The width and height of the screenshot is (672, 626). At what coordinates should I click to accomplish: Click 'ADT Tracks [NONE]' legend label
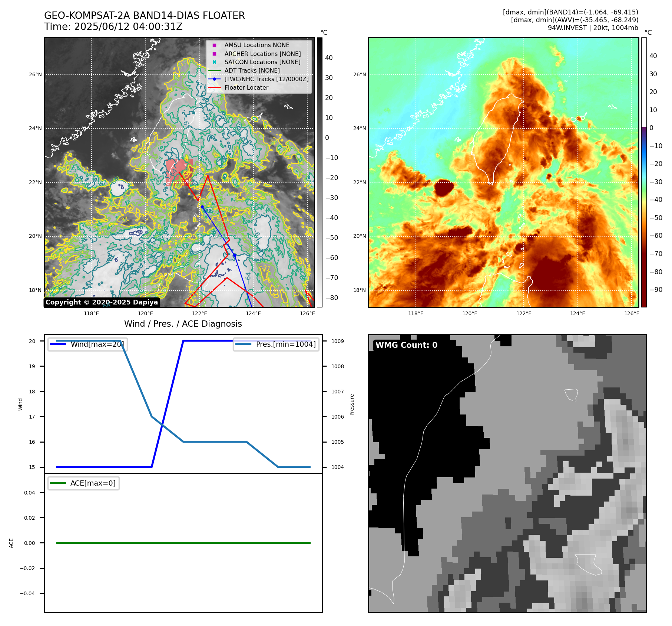[252, 71]
